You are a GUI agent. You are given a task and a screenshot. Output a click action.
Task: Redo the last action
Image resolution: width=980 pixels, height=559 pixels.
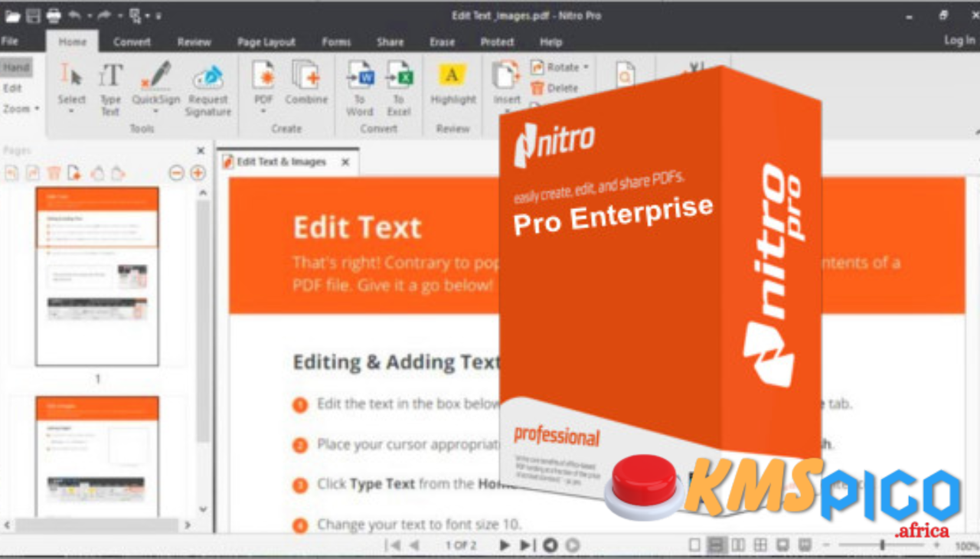pyautogui.click(x=106, y=15)
